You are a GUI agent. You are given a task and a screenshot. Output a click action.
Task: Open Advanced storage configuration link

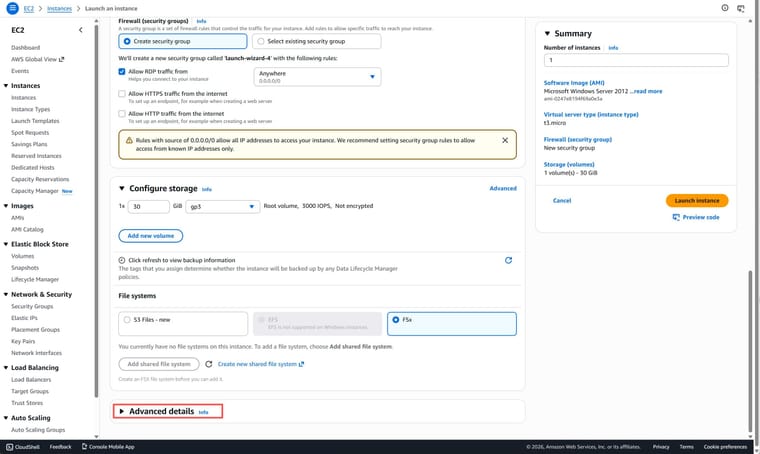[503, 188]
